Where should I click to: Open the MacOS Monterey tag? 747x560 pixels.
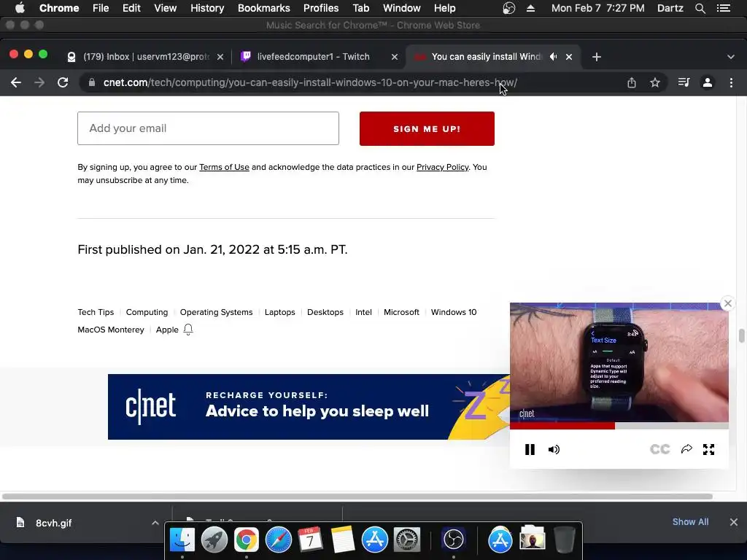pos(111,330)
